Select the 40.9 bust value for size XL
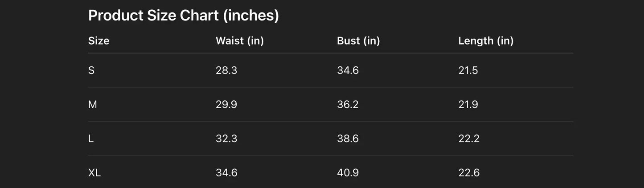This screenshot has width=644, height=188. 348,173
